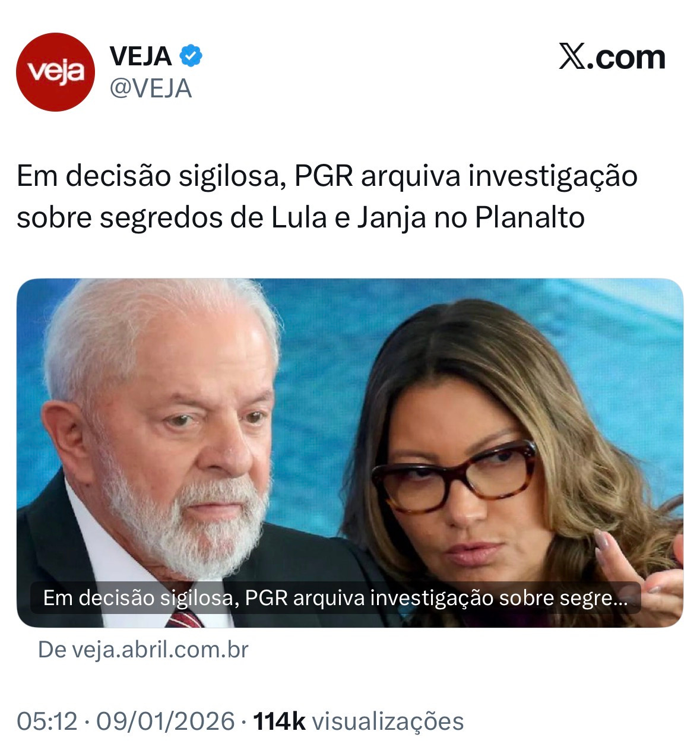Select the @VEJA handle

pos(151,88)
